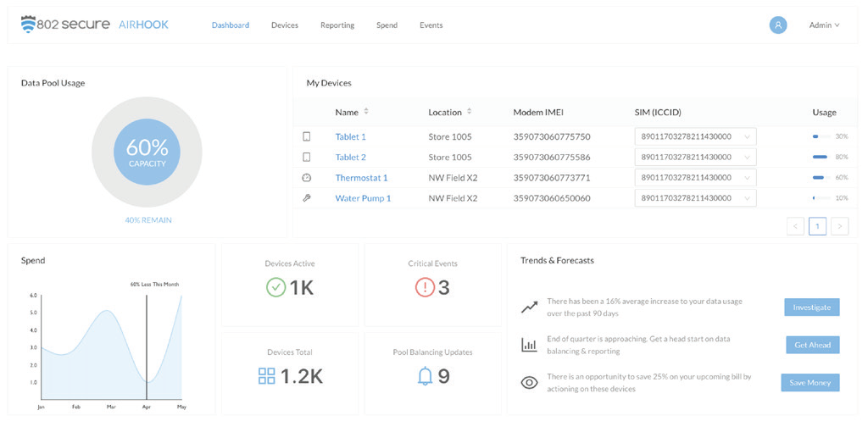The height and width of the screenshot is (421, 868).
Task: Click the Pool Balancing Updates bell icon
Action: coord(426,376)
